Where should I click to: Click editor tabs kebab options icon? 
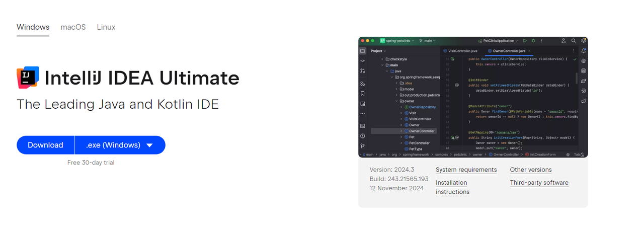click(574, 51)
